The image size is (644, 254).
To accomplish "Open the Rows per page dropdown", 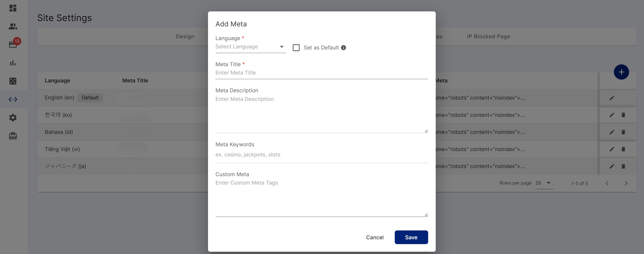I will [544, 183].
